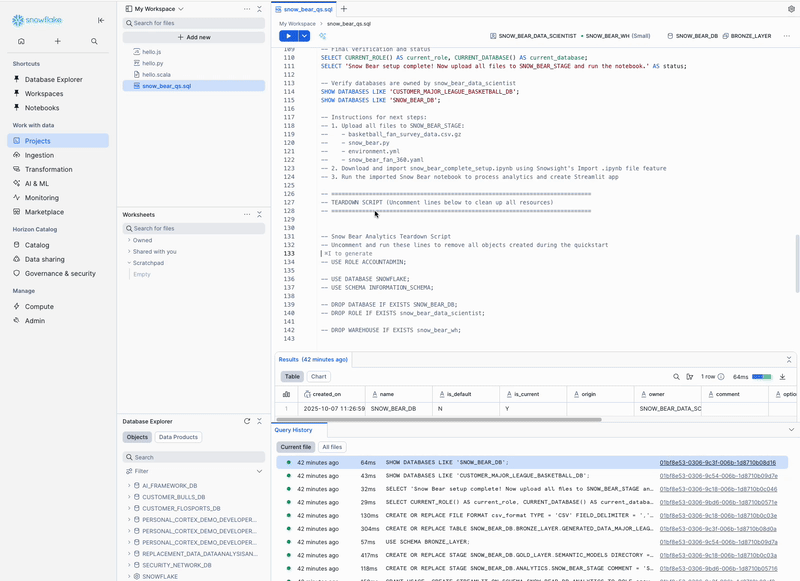Open a new editor tab with plus
The image size is (800, 581).
coord(344,9)
